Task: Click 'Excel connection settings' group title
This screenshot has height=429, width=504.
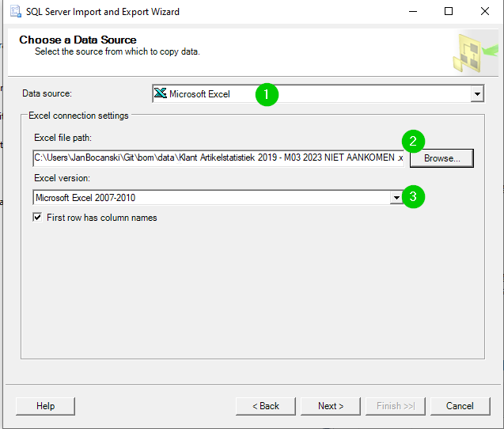Action: 78,116
